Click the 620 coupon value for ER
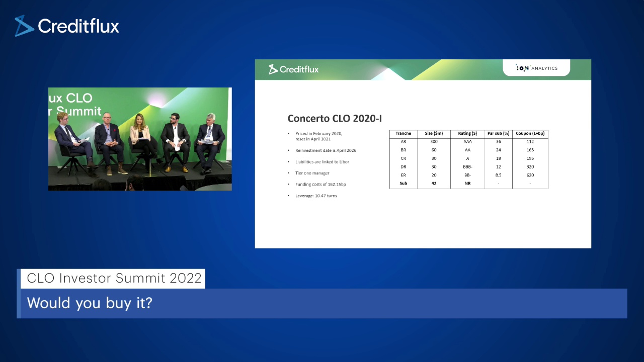 click(530, 175)
